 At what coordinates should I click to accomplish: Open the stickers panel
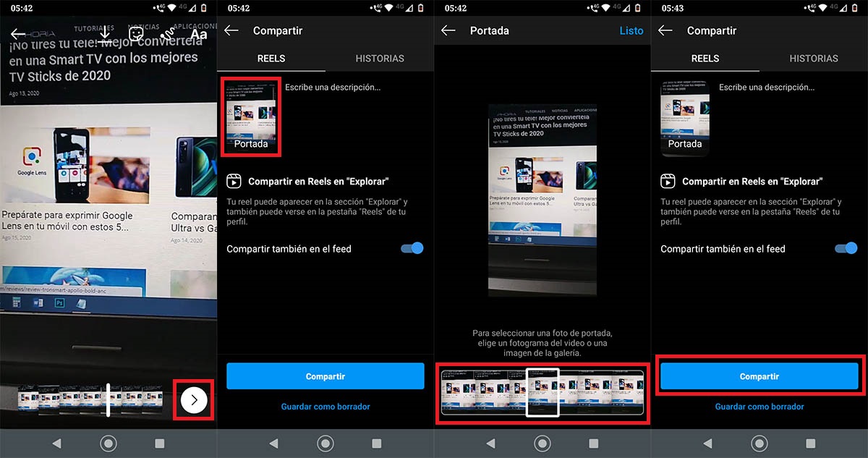click(x=136, y=34)
